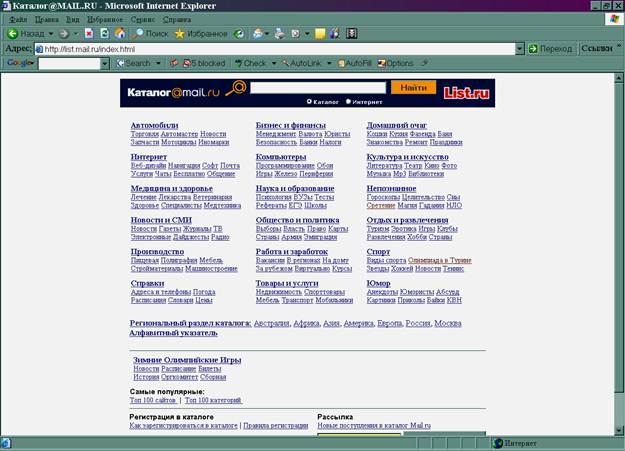Image resolution: width=625 pixels, height=451 pixels.
Task: Click the media/history round icon
Action: [239, 34]
